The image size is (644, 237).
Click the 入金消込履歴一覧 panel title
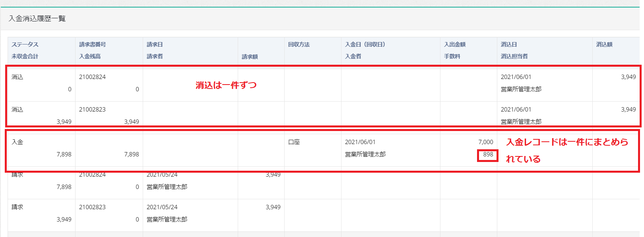pos(37,19)
